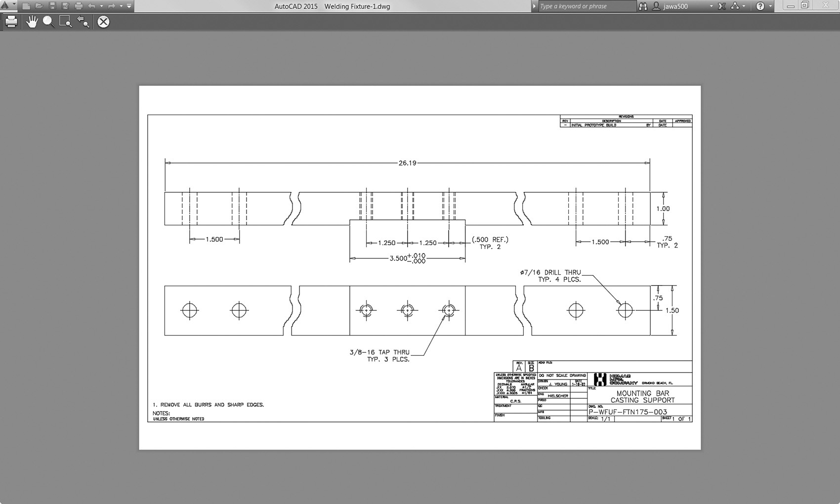Expand the Redo history dropdown
The image size is (840, 504).
[x=121, y=6]
